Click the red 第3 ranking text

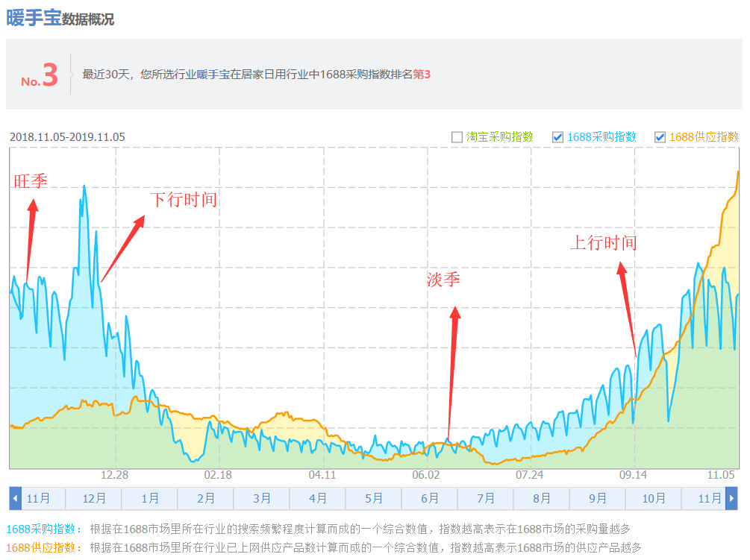[422, 75]
